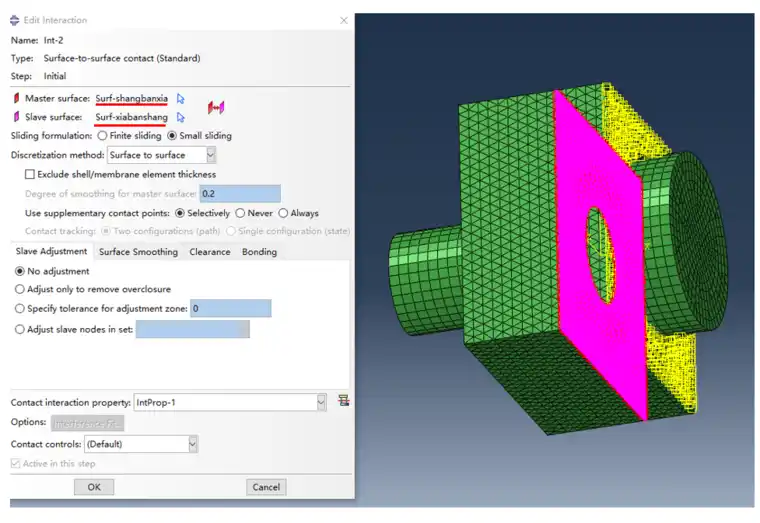Click slave surface name Surf-xiabanshang
This screenshot has width=760, height=523.
tap(131, 117)
